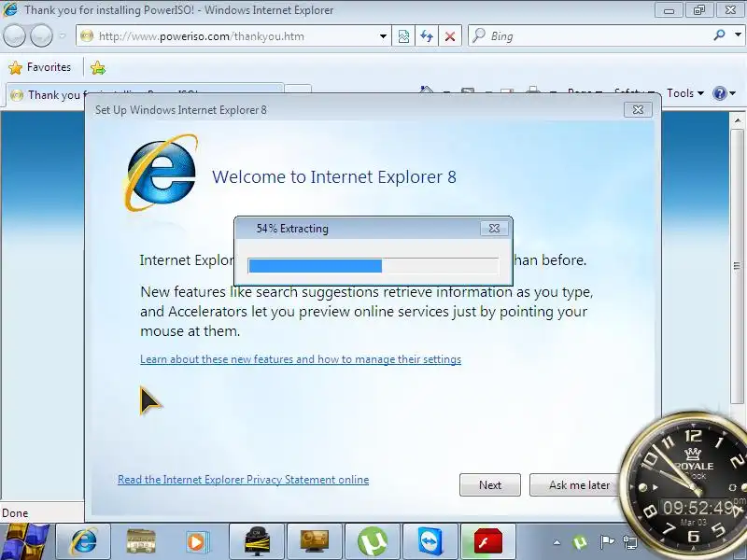Screen dimensions: 747x560
Task: Click the Internet Explorer logo in dialog
Action: [161, 174]
